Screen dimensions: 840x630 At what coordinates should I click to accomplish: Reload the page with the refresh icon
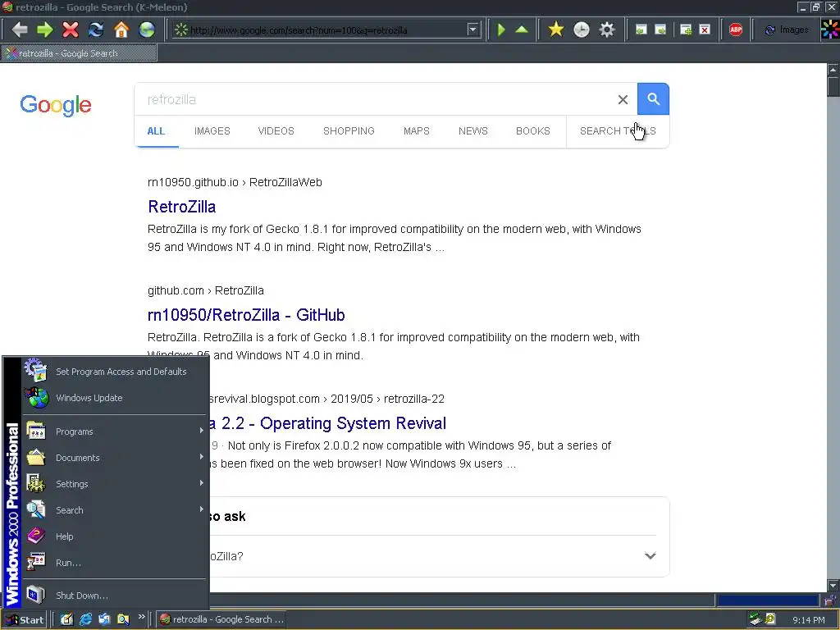(x=96, y=30)
